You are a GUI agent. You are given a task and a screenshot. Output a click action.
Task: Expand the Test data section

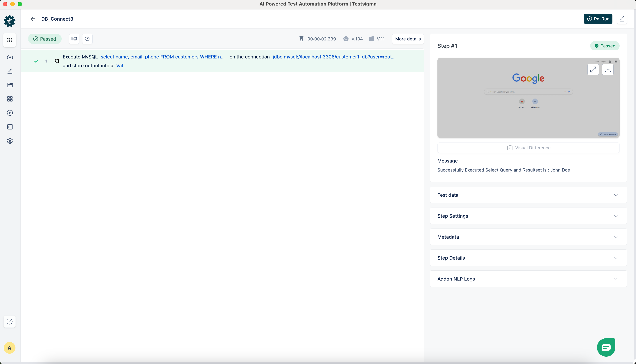click(528, 195)
